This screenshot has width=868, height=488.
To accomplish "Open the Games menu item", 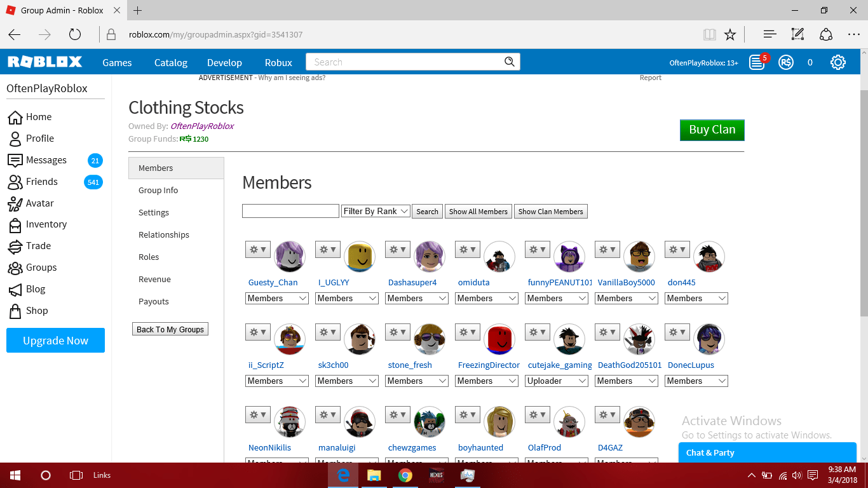I will point(117,62).
